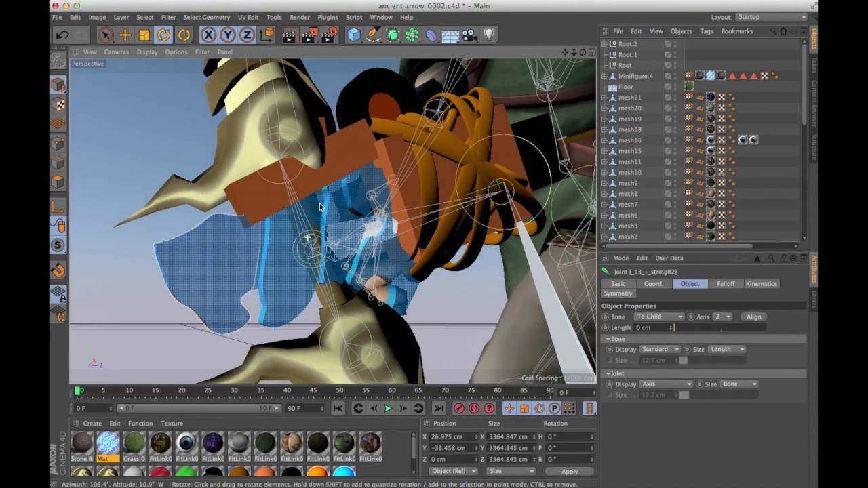
Task: Open the spline Pen tool
Action: pyautogui.click(x=374, y=35)
